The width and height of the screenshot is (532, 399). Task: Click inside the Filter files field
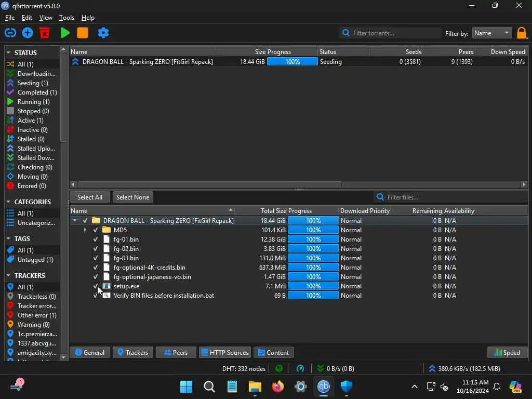point(451,197)
